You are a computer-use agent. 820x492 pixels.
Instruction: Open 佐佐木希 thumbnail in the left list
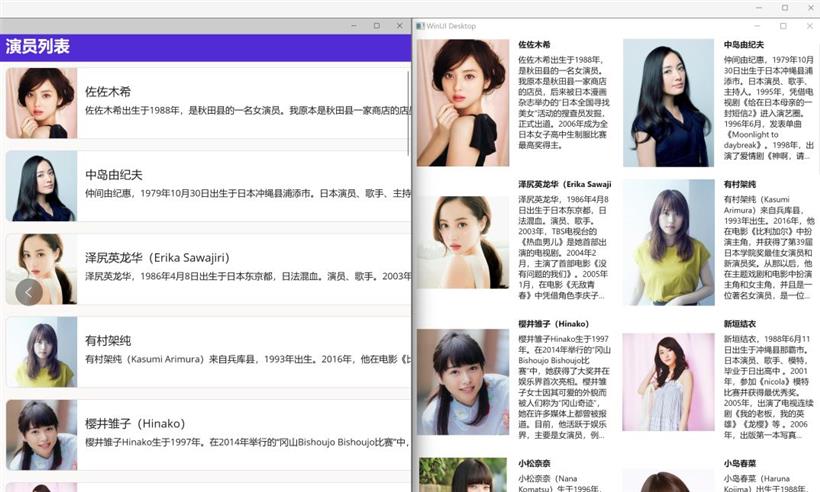point(41,103)
